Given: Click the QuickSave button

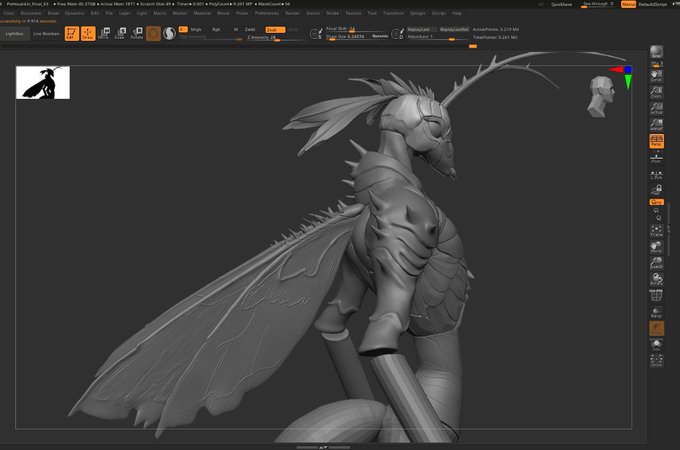Looking at the screenshot, I should pyautogui.click(x=562, y=4).
